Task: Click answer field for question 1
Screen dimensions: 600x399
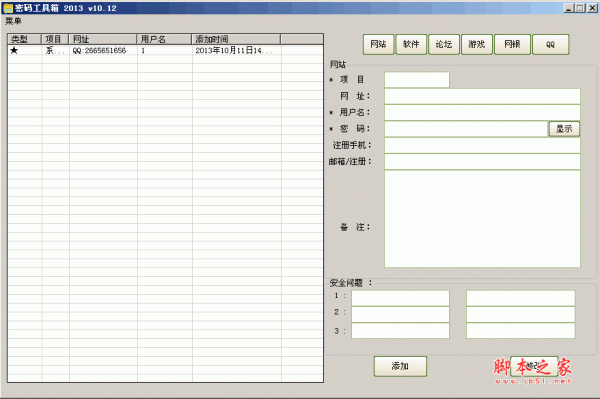Action: [520, 298]
